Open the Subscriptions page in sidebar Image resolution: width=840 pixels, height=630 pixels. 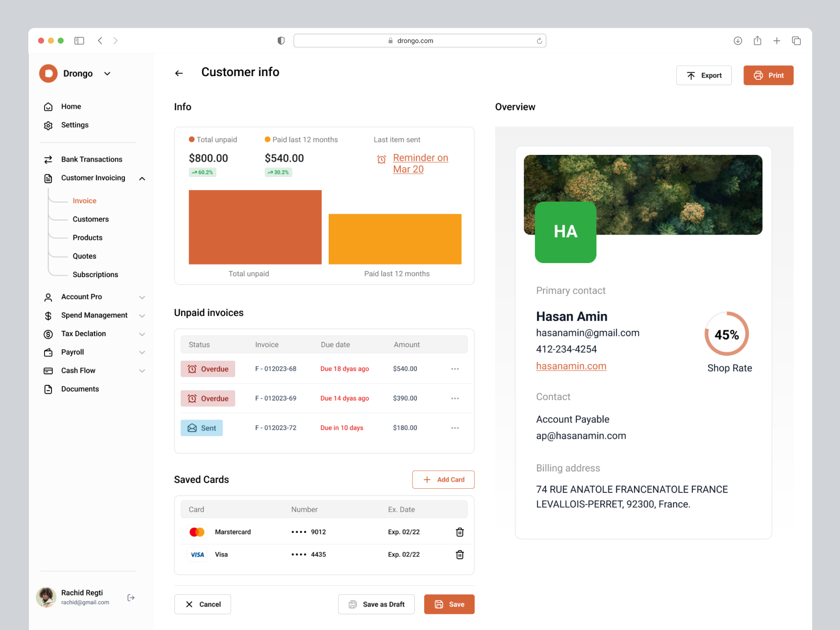coord(95,274)
